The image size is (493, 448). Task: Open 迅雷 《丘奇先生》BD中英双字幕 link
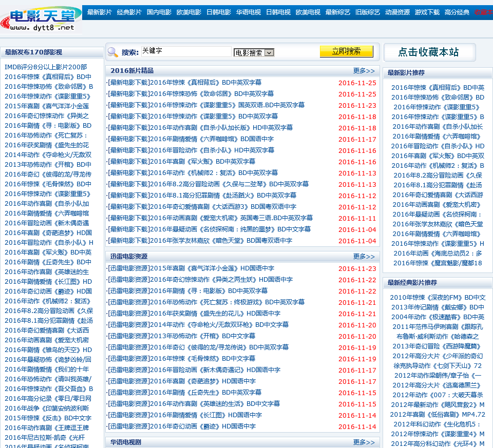coord(205,393)
